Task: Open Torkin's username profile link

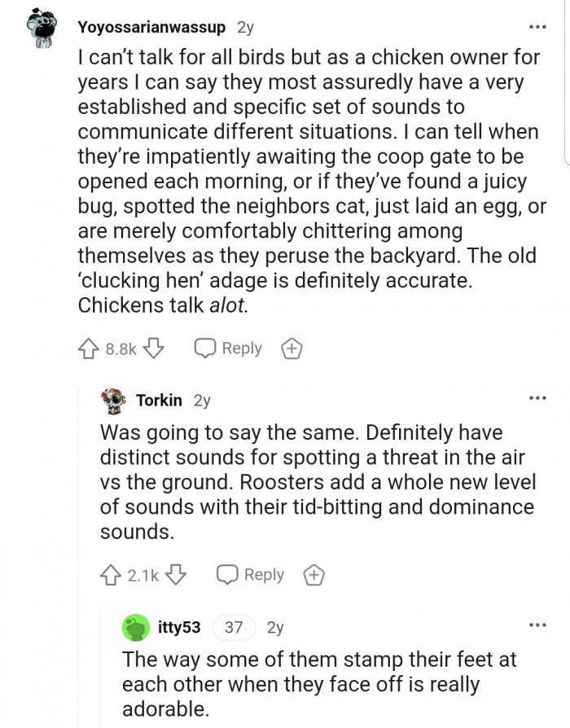Action: (x=159, y=400)
